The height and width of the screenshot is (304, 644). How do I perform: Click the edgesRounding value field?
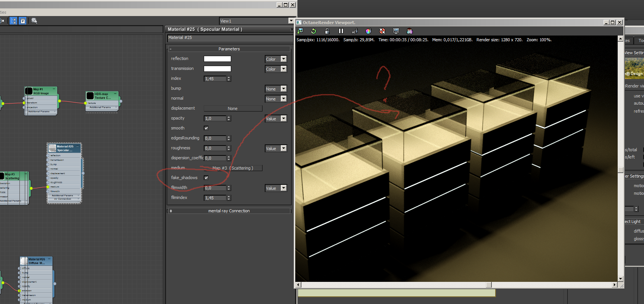pyautogui.click(x=216, y=138)
